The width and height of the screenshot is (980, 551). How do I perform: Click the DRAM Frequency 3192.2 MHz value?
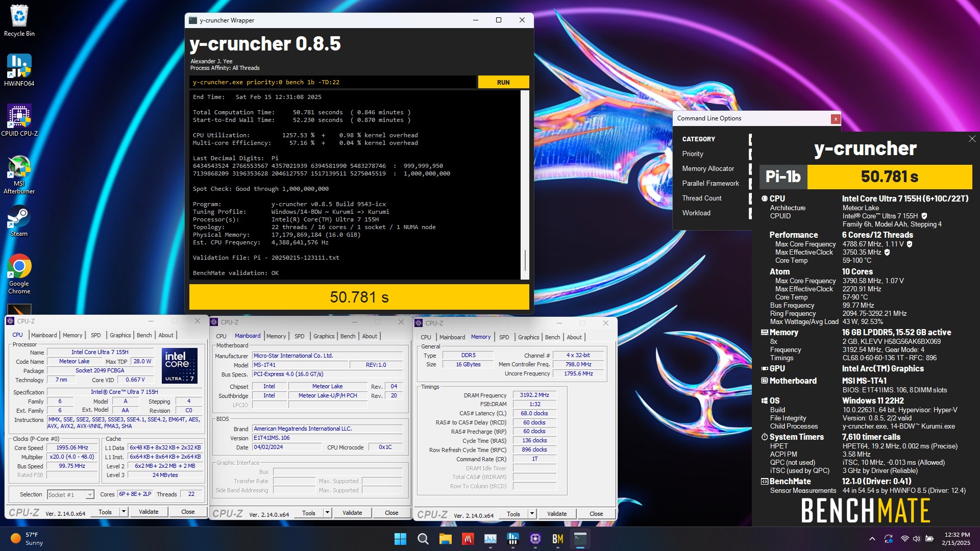pyautogui.click(x=534, y=395)
